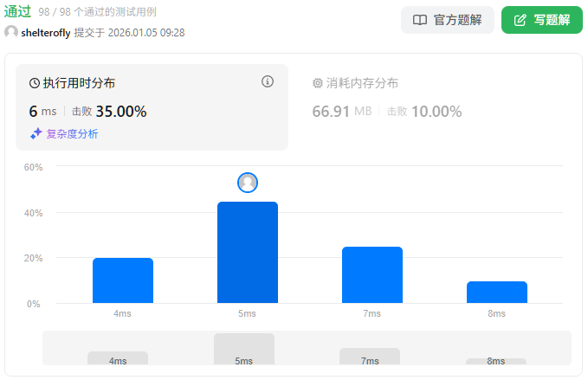Select the 8ms bar in the chart

click(x=497, y=292)
